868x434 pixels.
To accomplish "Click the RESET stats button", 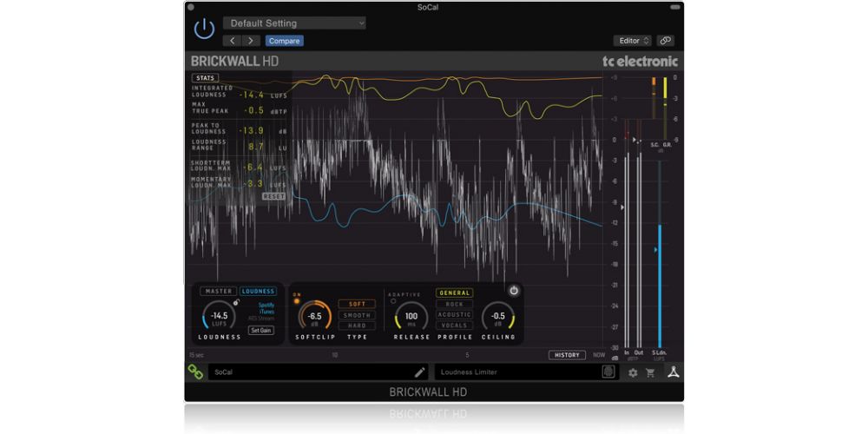I will click(x=274, y=196).
